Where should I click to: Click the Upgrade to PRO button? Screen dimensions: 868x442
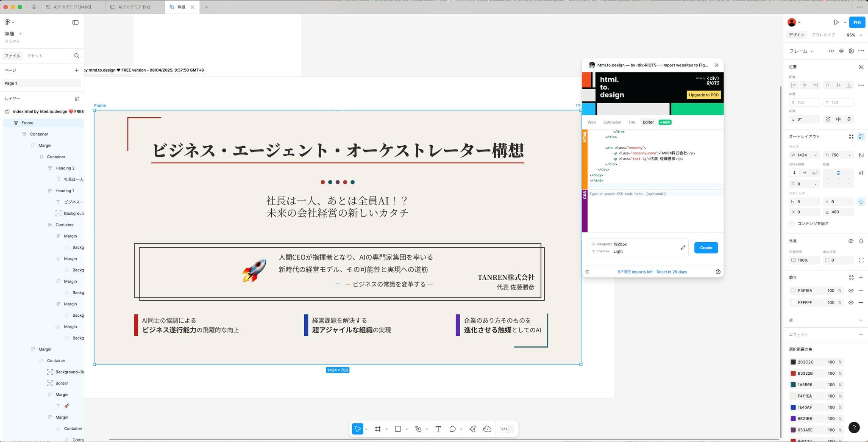pyautogui.click(x=704, y=95)
